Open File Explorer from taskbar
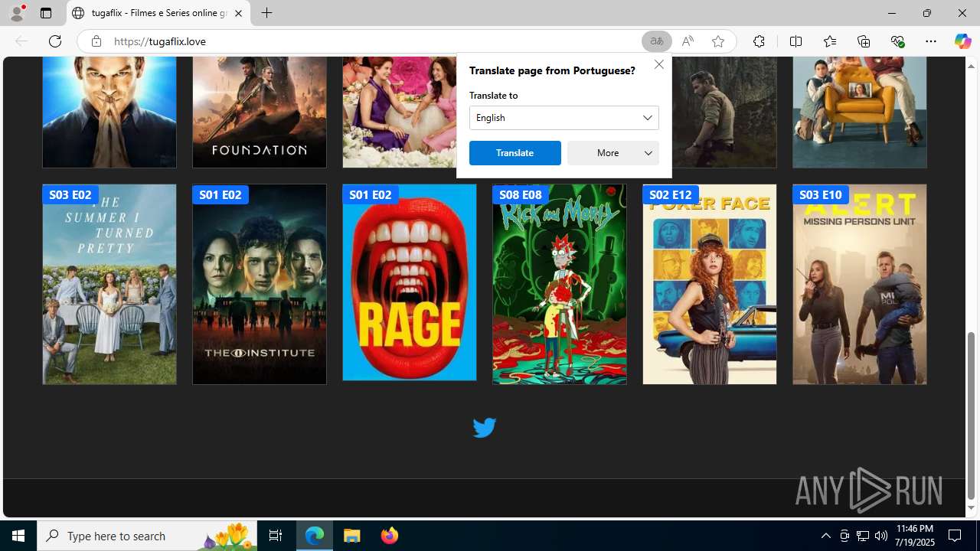The image size is (980, 551). [x=352, y=536]
